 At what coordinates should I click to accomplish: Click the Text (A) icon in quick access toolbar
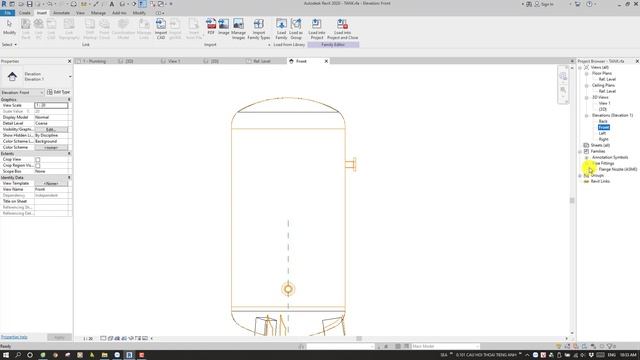pos(111,4)
